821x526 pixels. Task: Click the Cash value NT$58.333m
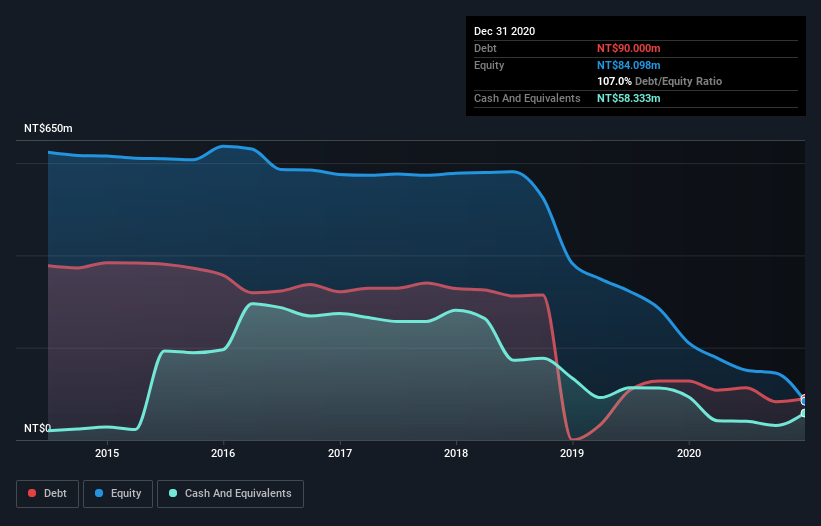[628, 98]
